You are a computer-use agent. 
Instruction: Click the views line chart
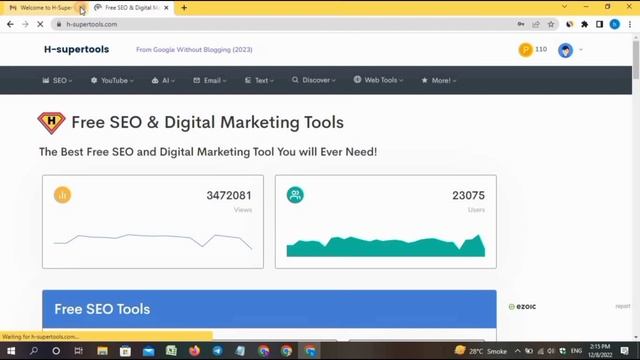click(x=153, y=242)
